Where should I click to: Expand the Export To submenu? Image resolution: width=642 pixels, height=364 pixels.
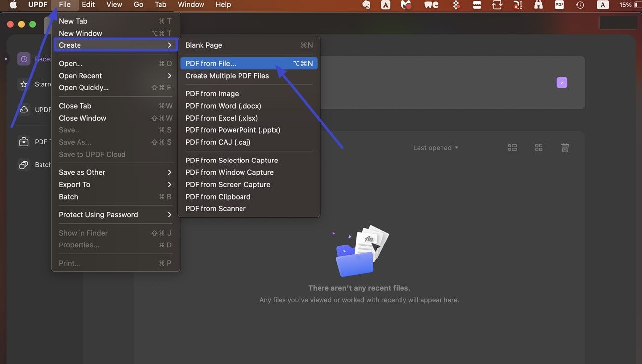(74, 184)
